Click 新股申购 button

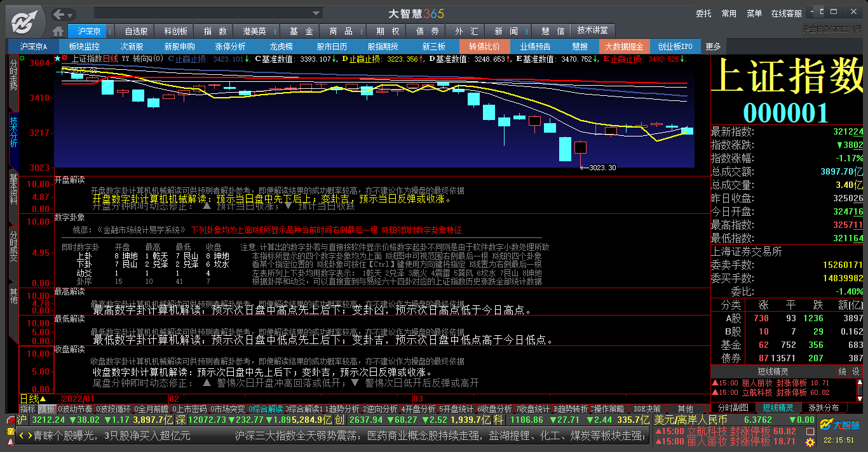click(x=179, y=46)
